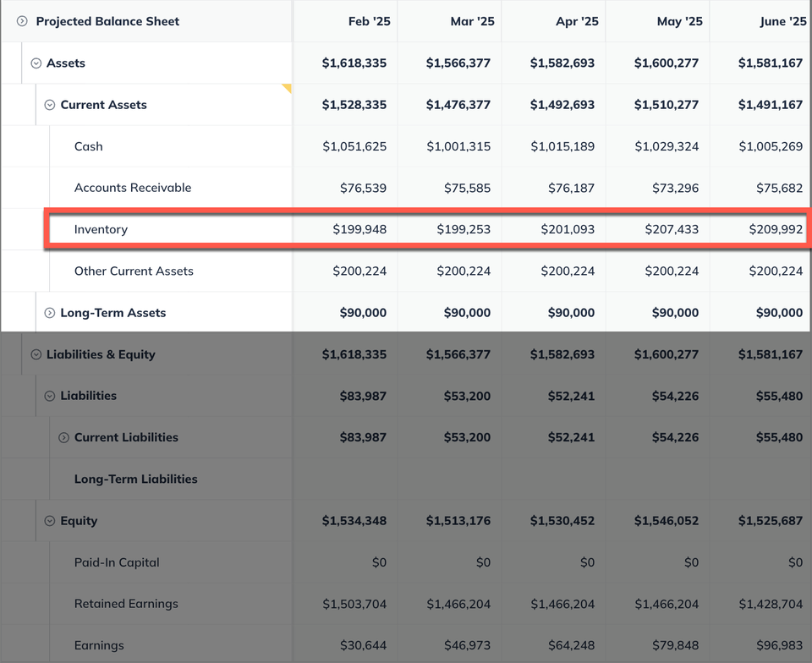Select Earnings value $30,644 for Feb
The image size is (812, 663).
point(363,645)
